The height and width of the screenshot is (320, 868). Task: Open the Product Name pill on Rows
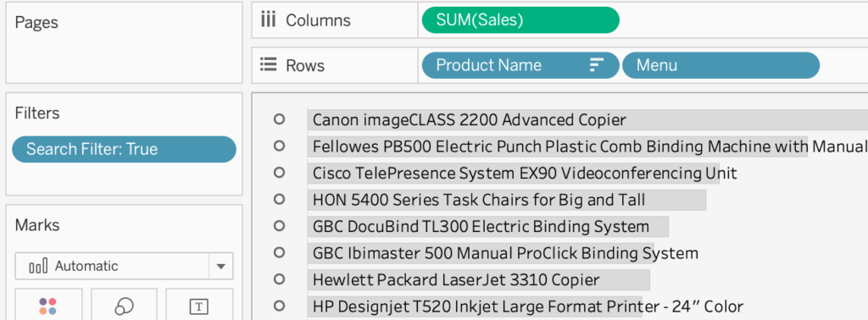[520, 65]
